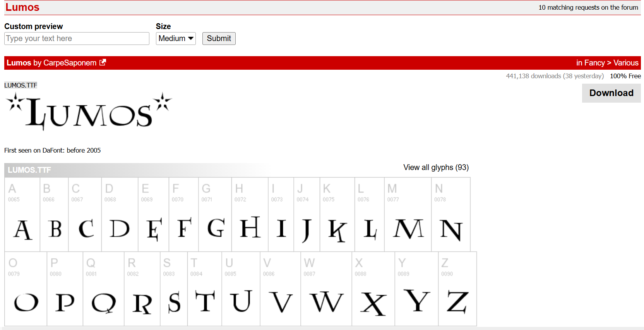Click the red Lumos page title
644x330 pixels.
pos(22,7)
